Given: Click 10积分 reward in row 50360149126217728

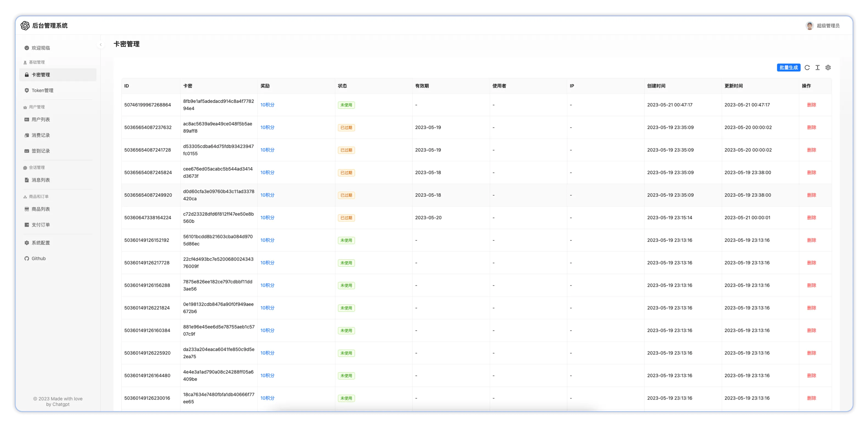Looking at the screenshot, I should tap(267, 263).
